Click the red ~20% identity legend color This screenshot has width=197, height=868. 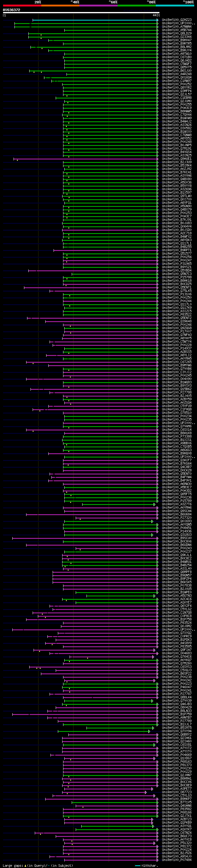pyautogui.click(x=22, y=6)
